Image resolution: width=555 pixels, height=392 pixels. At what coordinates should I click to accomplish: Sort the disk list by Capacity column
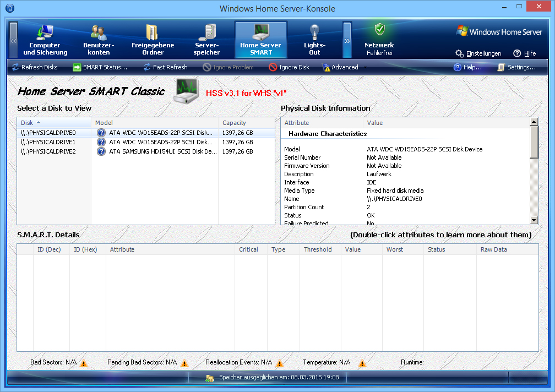click(246, 123)
